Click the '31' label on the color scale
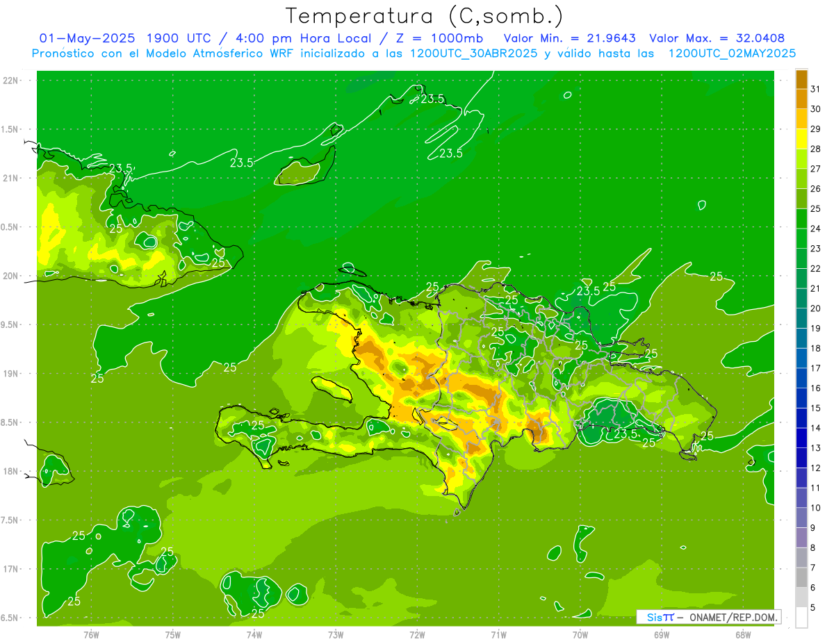The width and height of the screenshot is (834, 644). click(x=815, y=89)
